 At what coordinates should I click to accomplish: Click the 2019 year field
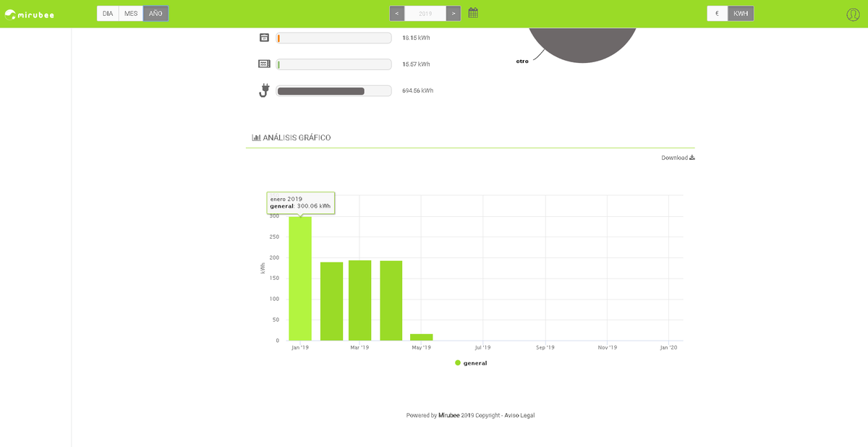tap(425, 14)
